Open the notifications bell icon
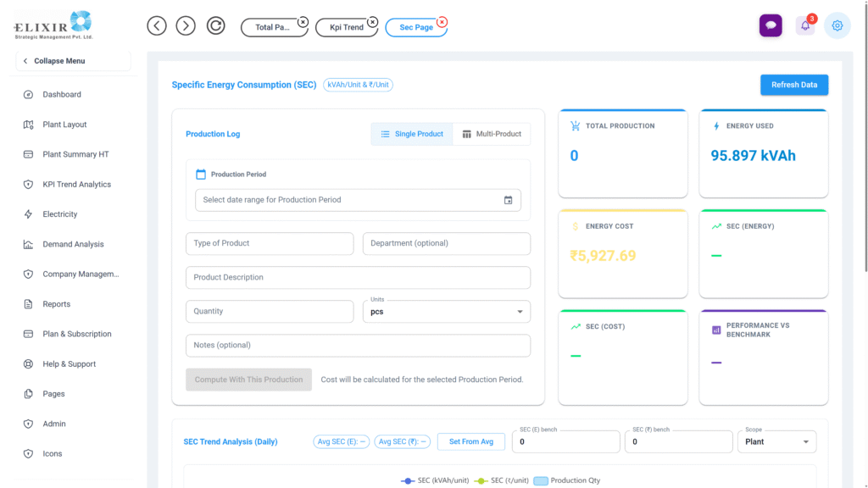The width and height of the screenshot is (868, 488). [x=804, y=26]
